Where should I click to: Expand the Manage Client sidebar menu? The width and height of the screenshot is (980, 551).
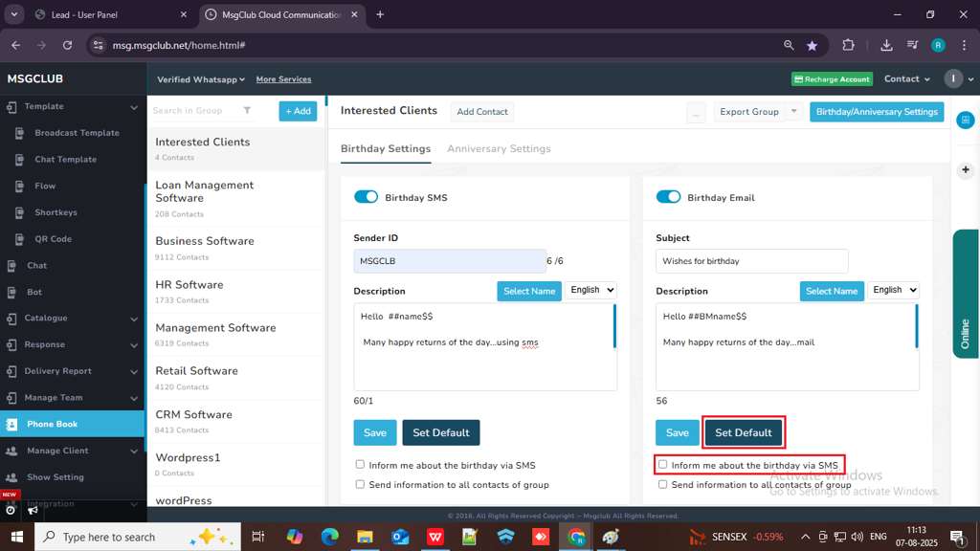click(73, 451)
